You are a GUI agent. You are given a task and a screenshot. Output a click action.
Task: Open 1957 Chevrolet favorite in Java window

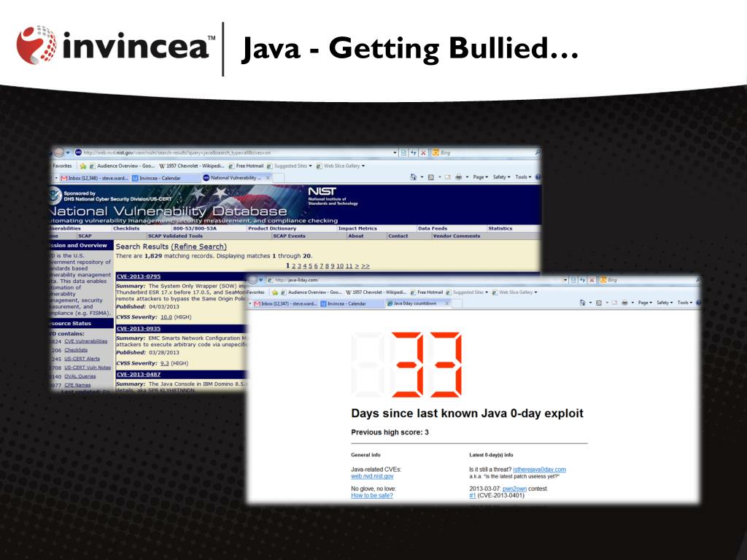[x=376, y=292]
